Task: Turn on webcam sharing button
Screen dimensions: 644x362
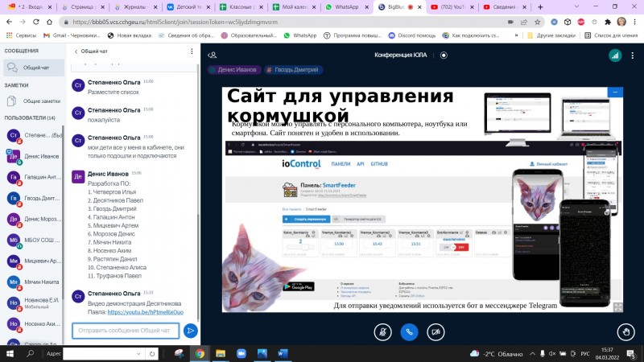Action: click(435, 331)
